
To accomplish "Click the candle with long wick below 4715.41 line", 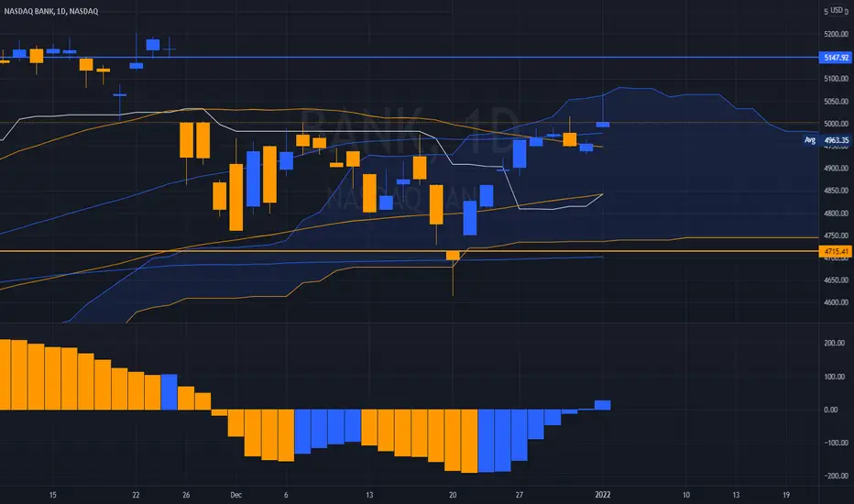I will click(x=453, y=272).
